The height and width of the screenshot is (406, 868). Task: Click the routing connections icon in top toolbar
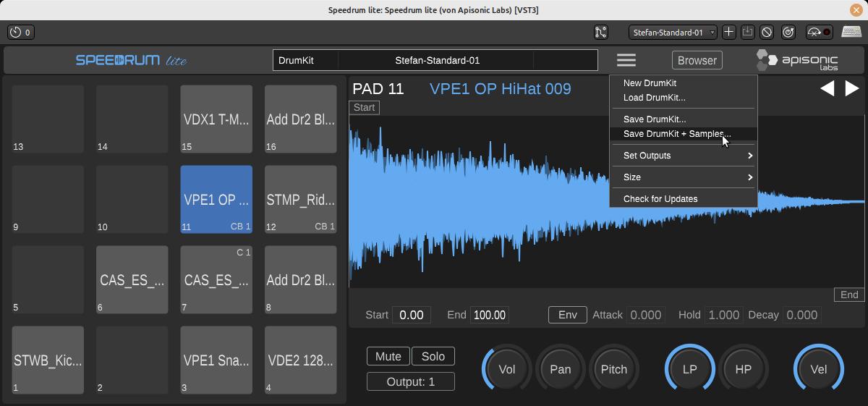click(x=601, y=32)
